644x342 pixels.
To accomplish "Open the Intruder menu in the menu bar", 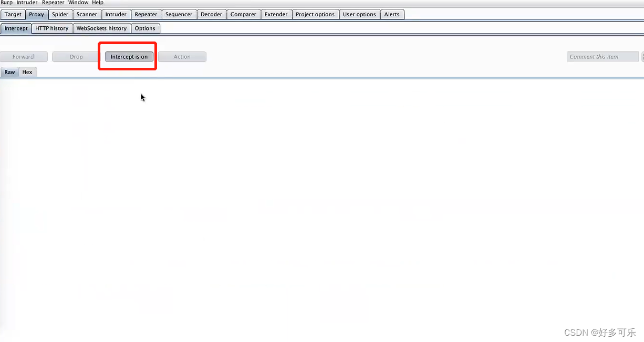I will (x=27, y=3).
